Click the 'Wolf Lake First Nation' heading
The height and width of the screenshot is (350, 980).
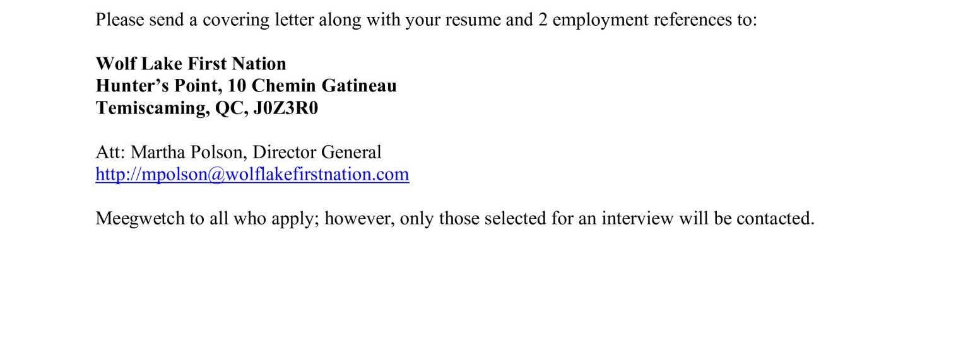[191, 64]
